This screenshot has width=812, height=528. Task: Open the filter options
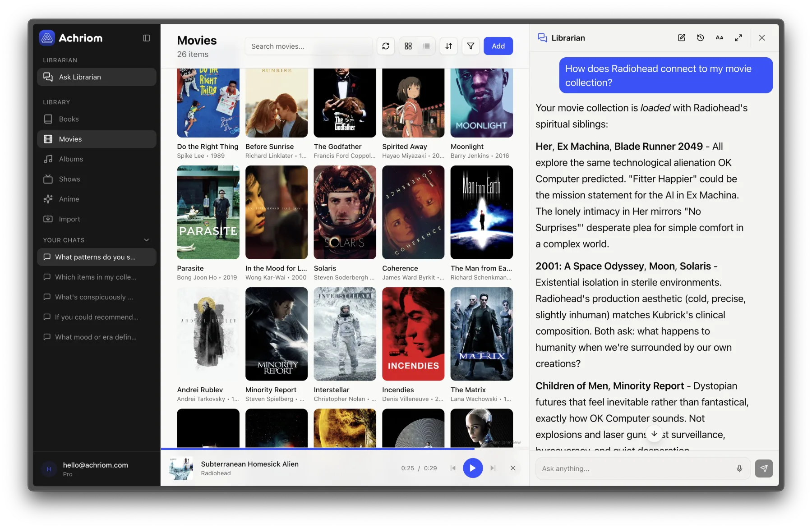point(471,46)
